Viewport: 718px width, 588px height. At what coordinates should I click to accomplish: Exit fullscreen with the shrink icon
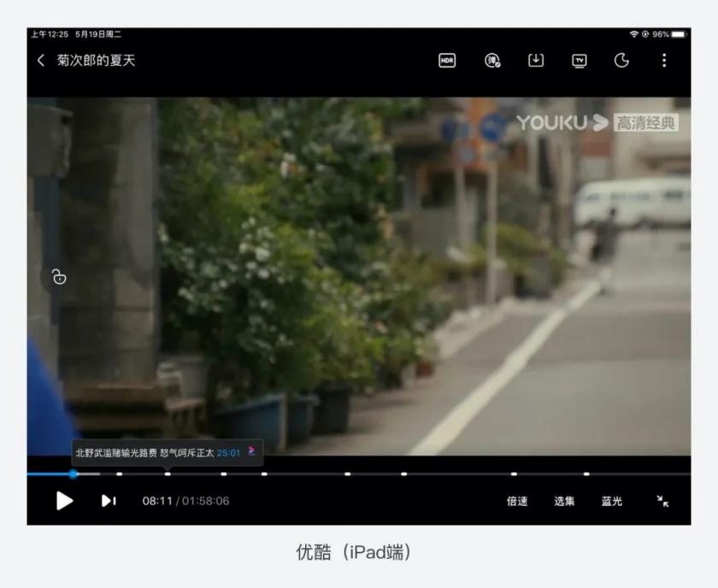click(x=662, y=501)
